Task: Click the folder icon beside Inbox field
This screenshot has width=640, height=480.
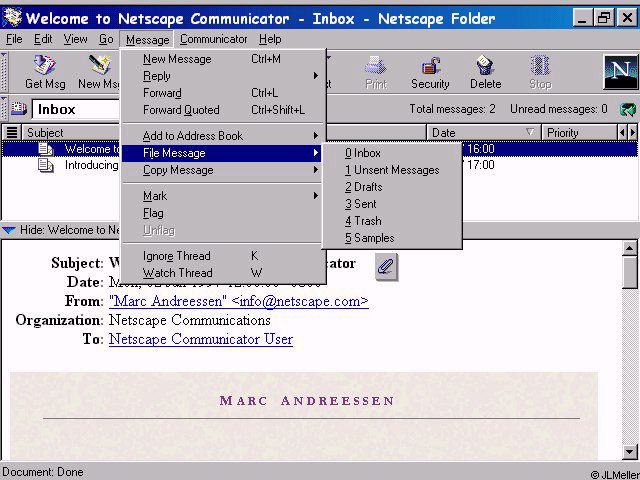Action: click(x=18, y=109)
